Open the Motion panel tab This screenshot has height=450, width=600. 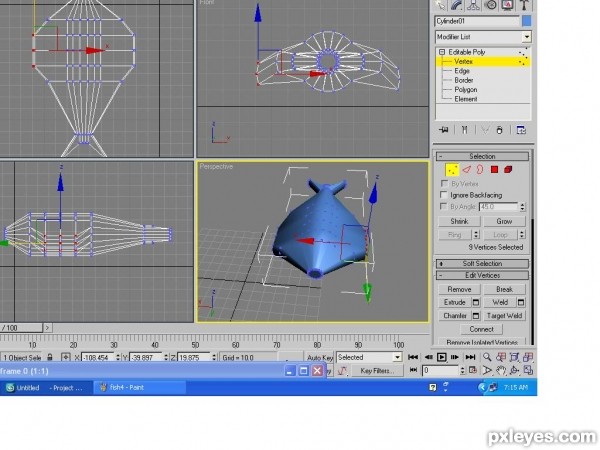click(491, 5)
